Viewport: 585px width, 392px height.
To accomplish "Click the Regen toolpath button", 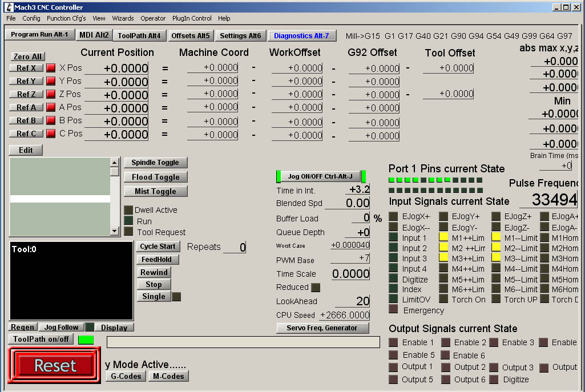I will point(22,327).
